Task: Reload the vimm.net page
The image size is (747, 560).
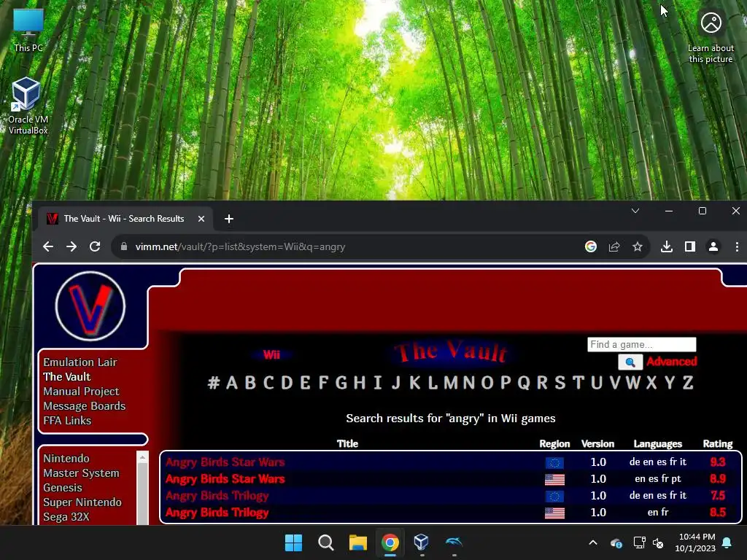Action: coord(95,246)
